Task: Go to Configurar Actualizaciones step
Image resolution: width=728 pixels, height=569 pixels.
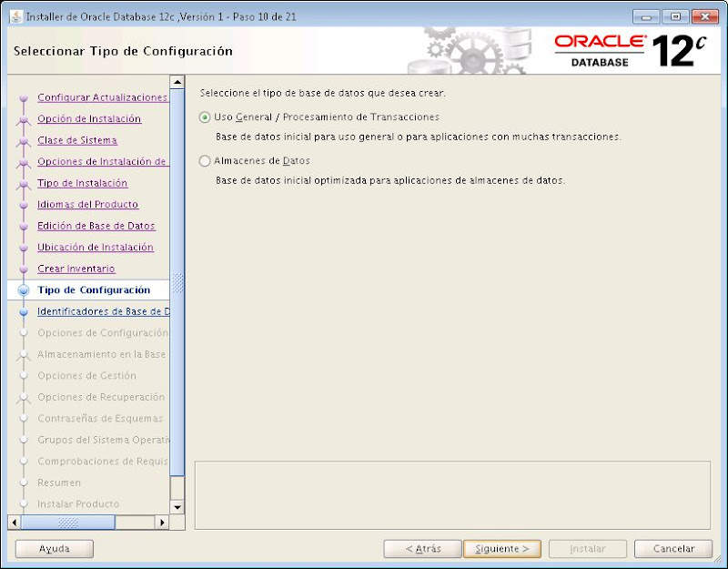Action: tap(102, 97)
